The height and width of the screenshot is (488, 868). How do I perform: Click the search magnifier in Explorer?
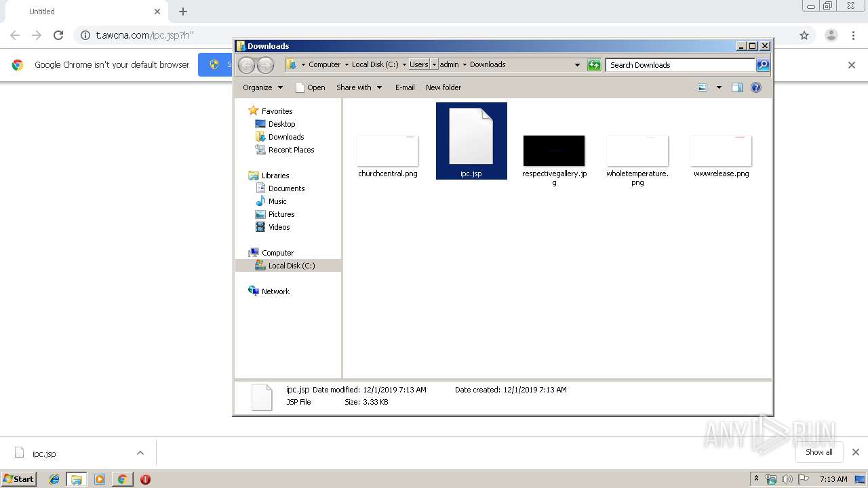763,65
